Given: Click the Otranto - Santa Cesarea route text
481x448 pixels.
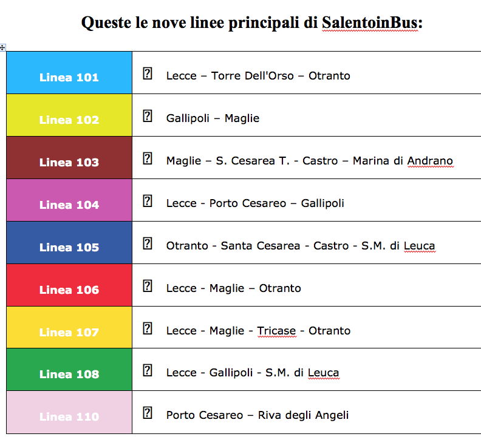Looking at the screenshot, I should (x=300, y=246).
